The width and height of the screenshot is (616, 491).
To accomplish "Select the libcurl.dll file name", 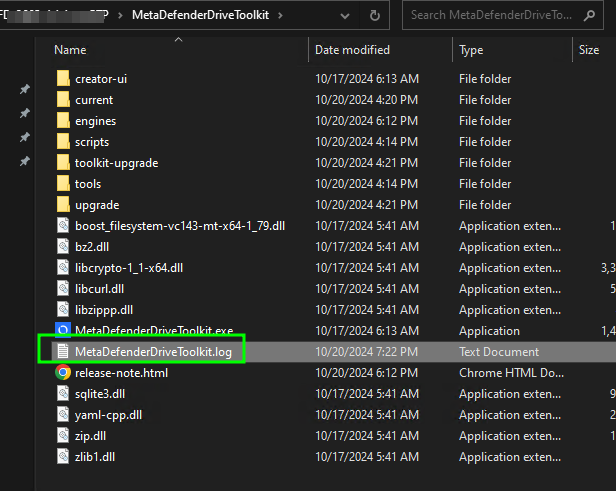I will tap(99, 289).
